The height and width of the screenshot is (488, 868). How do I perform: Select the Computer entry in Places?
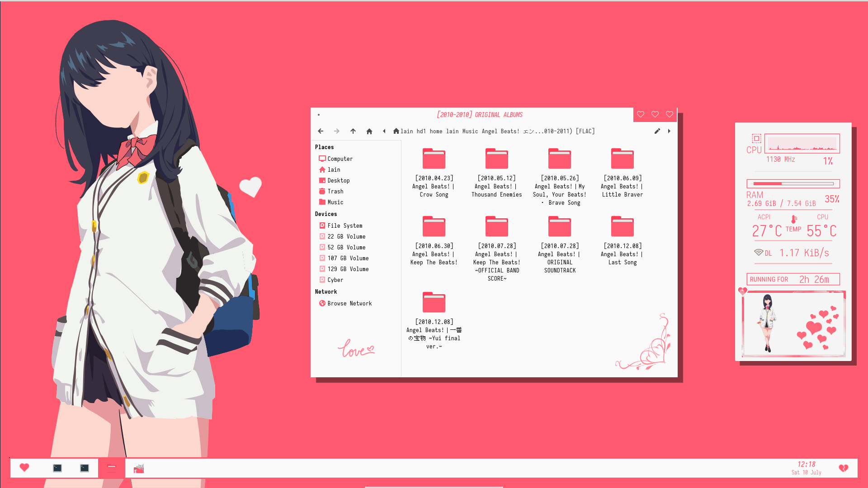click(x=340, y=159)
